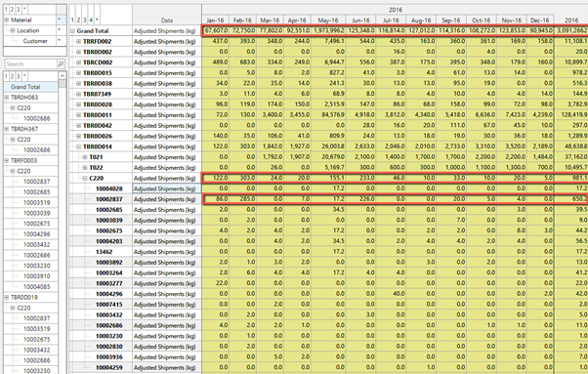Image resolution: width=588 pixels, height=374 pixels.
Task: Collapse the Grand Total row in grid
Action: coord(72,30)
